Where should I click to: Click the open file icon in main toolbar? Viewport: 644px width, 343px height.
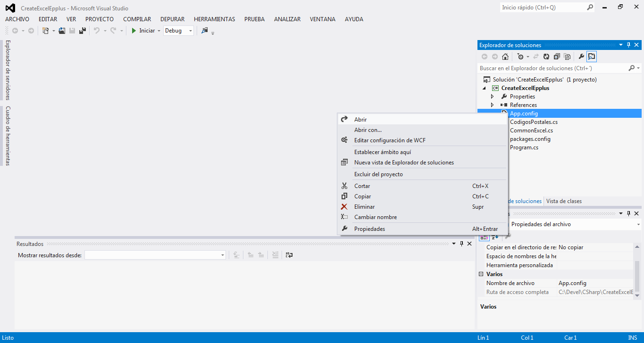(x=62, y=31)
